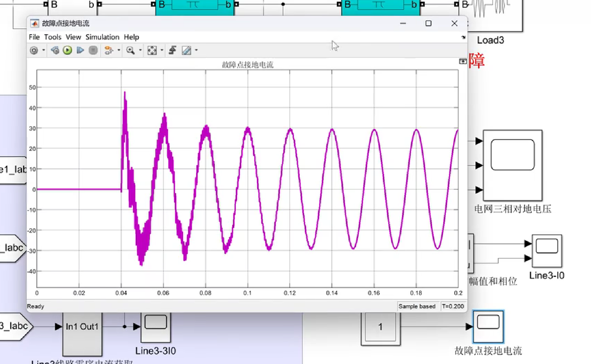
Task: Click the gray Stop simulation icon
Action: (93, 50)
